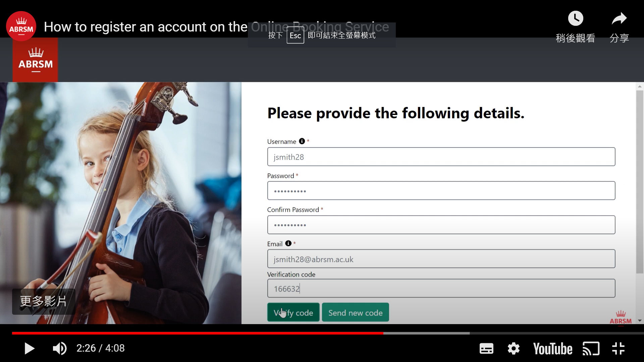Mute the video volume speaker icon

(x=59, y=349)
